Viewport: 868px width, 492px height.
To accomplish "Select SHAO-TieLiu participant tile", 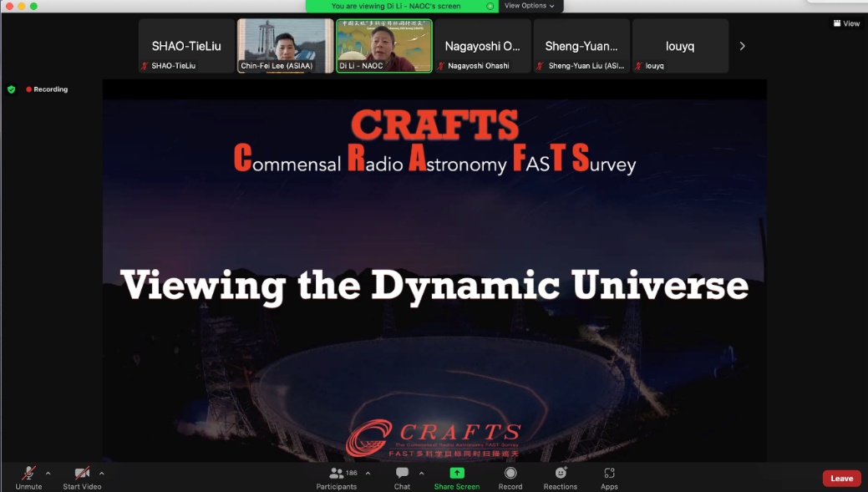I will click(186, 46).
